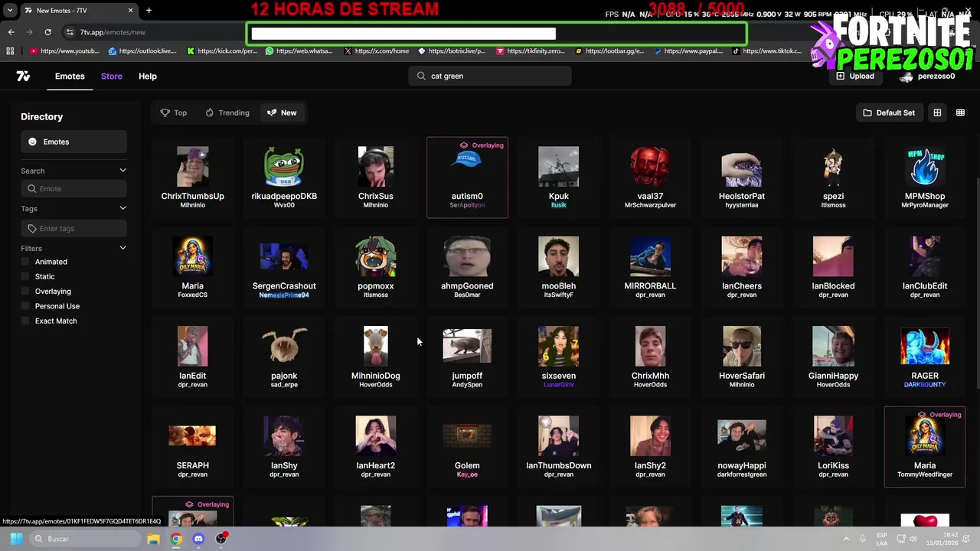This screenshot has width=980, height=551.
Task: Enable the Personal Use filter checkbox
Action: tap(25, 306)
